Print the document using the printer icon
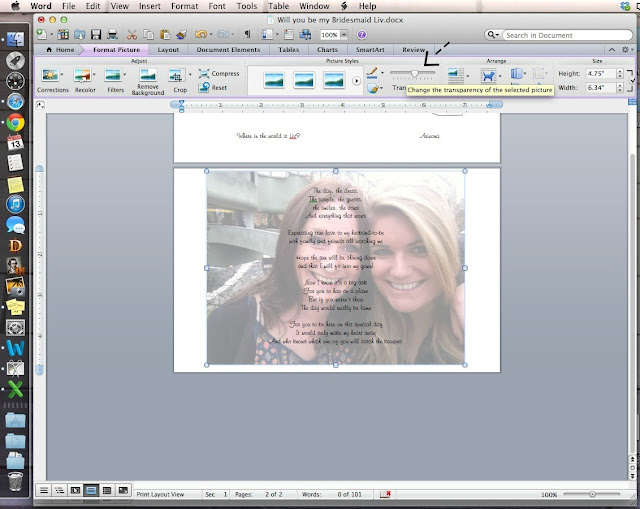Viewport: 640px width, 509px height. pos(112,35)
